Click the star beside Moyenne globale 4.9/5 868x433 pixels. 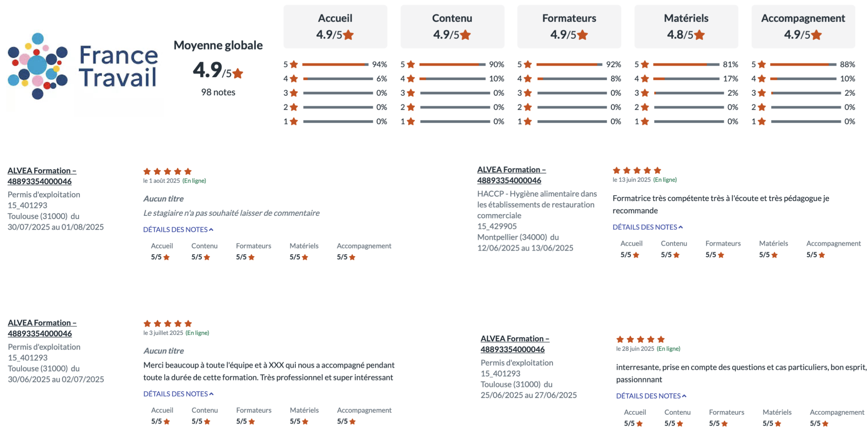coord(238,73)
